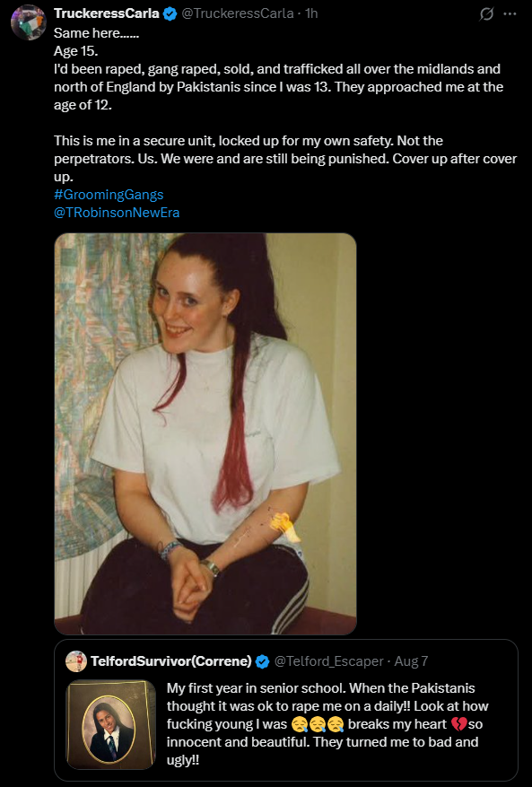The image size is (532, 787).
Task: Click the TruckeressCarla display name
Action: tap(107, 13)
